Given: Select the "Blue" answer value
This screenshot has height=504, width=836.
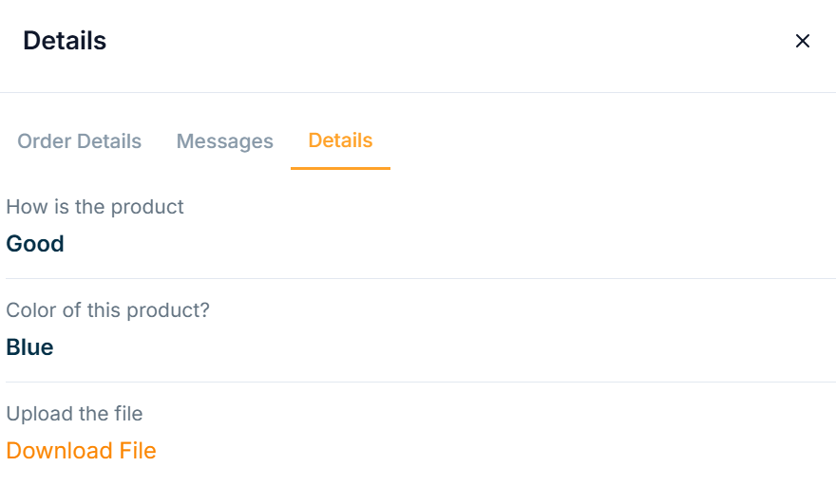Looking at the screenshot, I should point(29,347).
